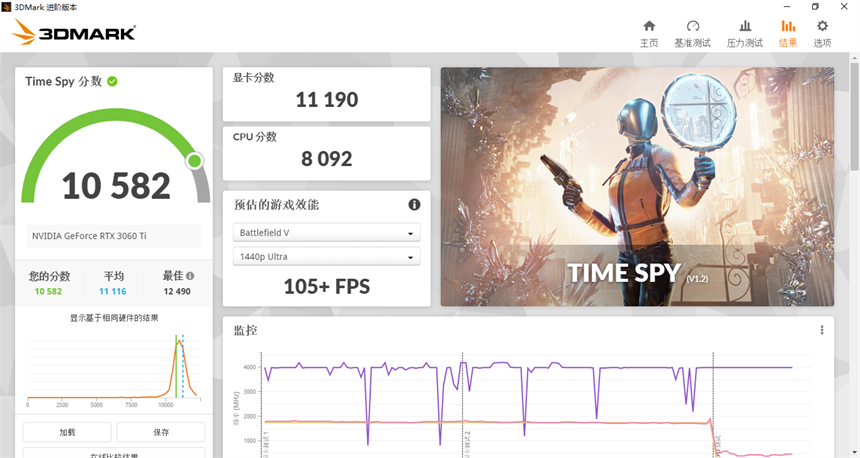
Task: Click the 加载 (Load) button
Action: pyautogui.click(x=67, y=432)
